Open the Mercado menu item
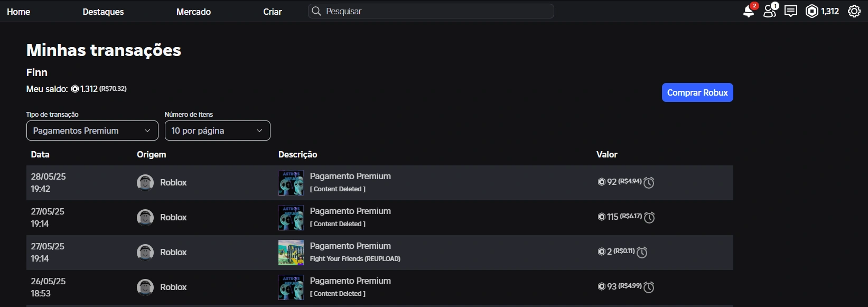The height and width of the screenshot is (307, 868). (193, 12)
